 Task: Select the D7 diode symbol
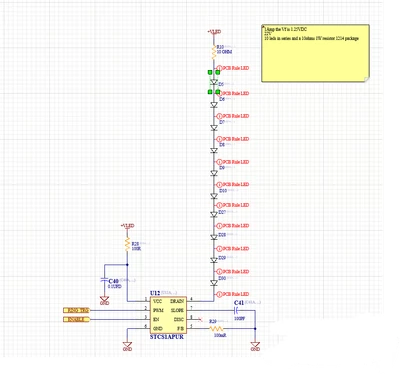coord(214,127)
